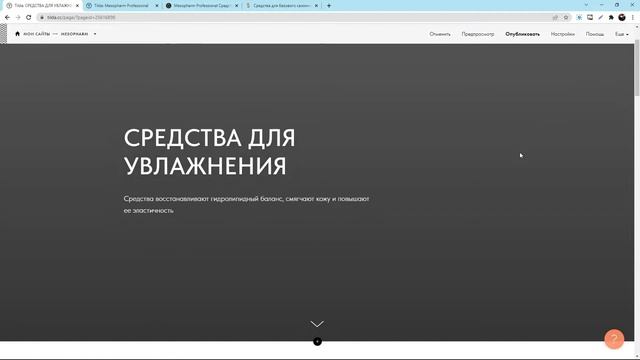
Task: Open the Помощь help menu
Action: point(595,34)
